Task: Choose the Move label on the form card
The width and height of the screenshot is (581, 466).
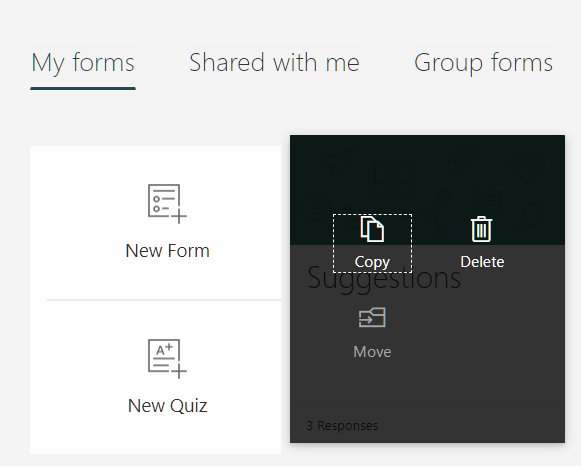Action: (372, 352)
